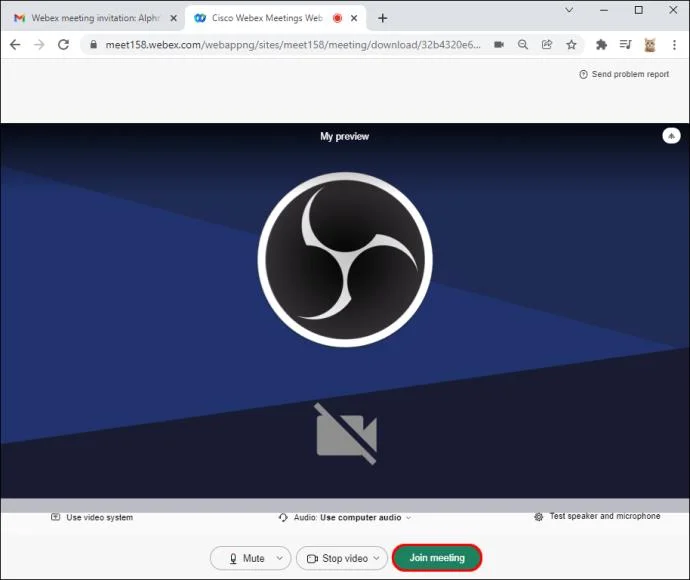The image size is (690, 580).
Task: Click Send problem report
Action: click(624, 74)
